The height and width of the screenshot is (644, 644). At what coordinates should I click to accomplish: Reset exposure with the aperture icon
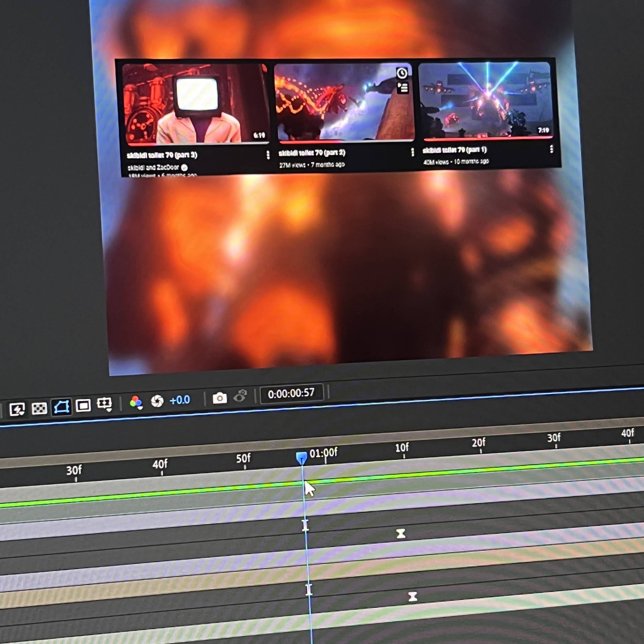[x=157, y=401]
